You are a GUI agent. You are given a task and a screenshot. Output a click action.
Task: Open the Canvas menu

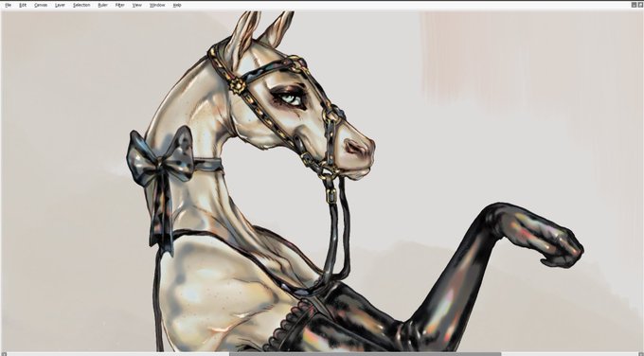tap(41, 5)
